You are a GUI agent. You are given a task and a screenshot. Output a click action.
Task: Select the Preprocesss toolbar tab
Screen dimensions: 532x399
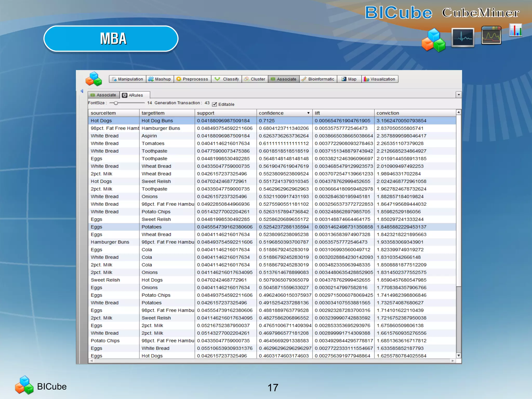(192, 79)
